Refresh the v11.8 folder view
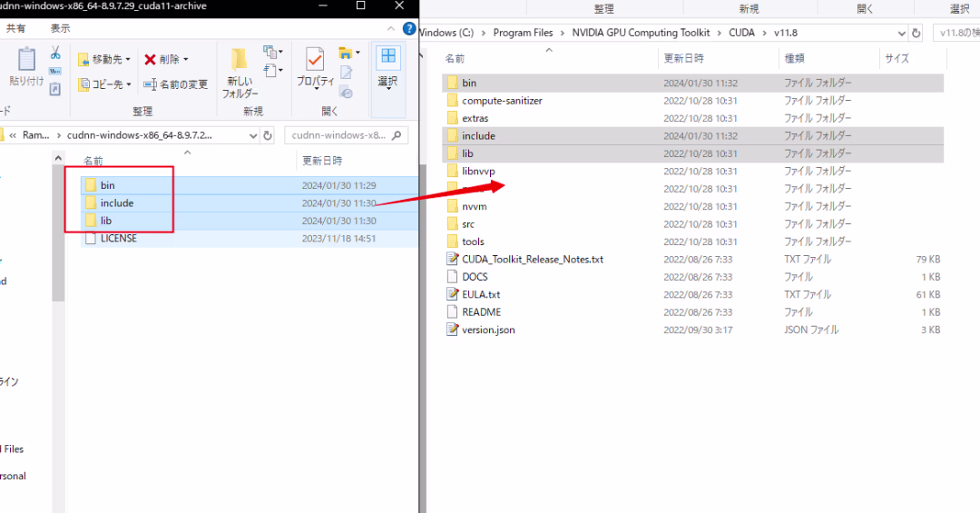Screen dimensions: 980x513 [916, 34]
